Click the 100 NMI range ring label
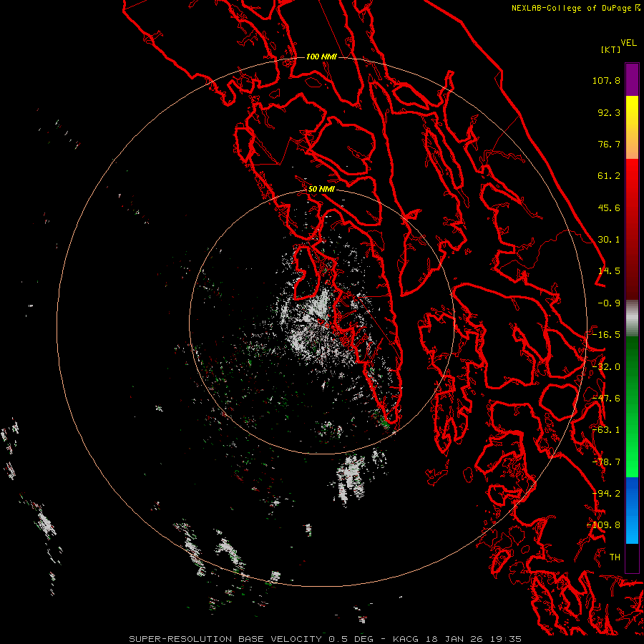 tap(321, 57)
